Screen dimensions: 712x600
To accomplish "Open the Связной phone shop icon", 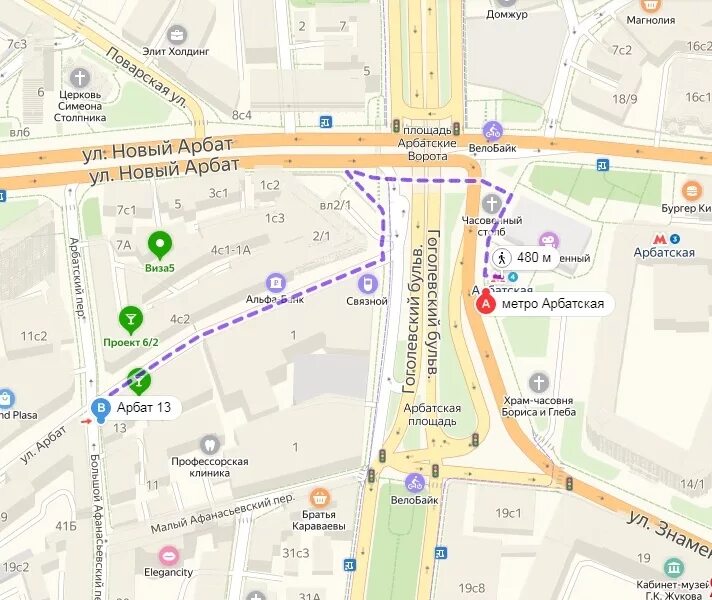I will tap(368, 284).
